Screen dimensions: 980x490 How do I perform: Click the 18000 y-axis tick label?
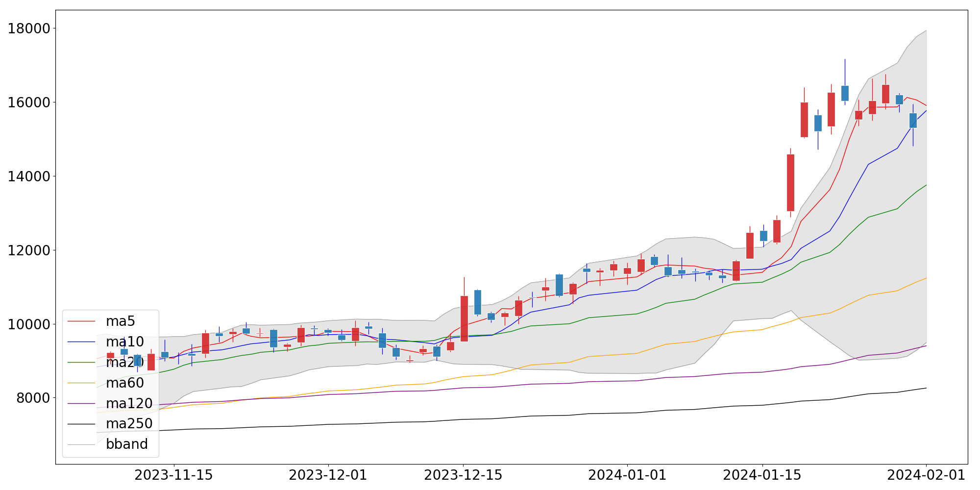click(29, 28)
